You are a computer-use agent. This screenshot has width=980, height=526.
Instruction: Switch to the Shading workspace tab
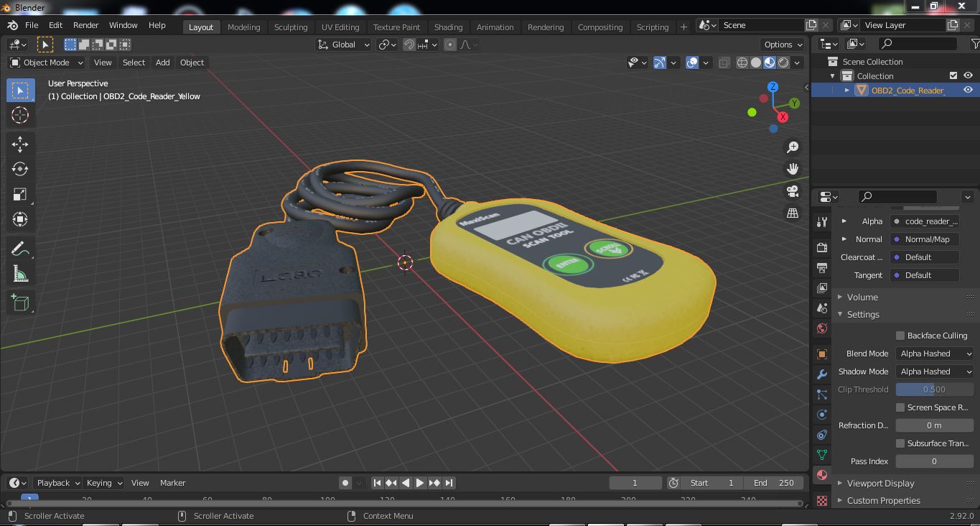[x=448, y=27]
